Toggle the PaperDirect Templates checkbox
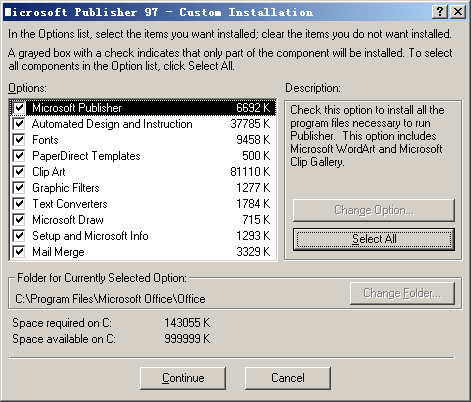471x402 pixels. [19, 156]
